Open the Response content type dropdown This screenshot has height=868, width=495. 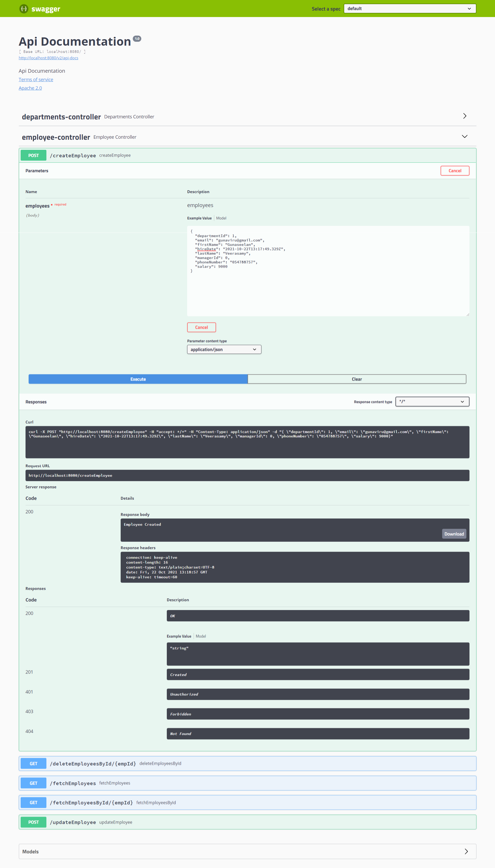432,401
